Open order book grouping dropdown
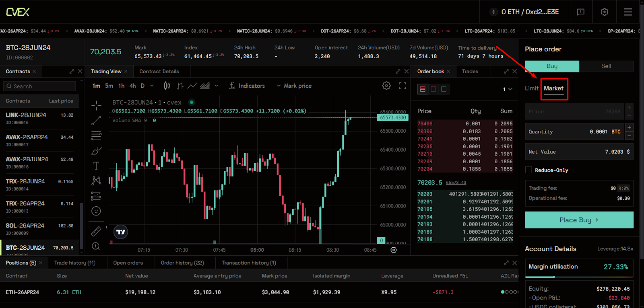This screenshot has width=644, height=308. coord(507,89)
